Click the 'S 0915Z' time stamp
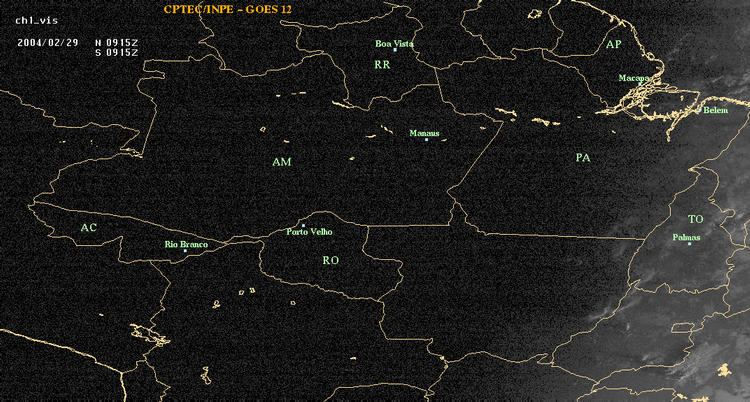Image resolution: width=750 pixels, height=402 pixels. click(x=117, y=53)
